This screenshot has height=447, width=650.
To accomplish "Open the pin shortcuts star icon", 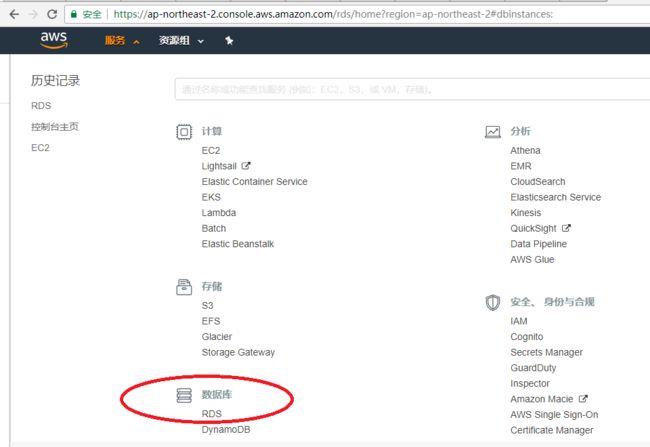I will (229, 41).
